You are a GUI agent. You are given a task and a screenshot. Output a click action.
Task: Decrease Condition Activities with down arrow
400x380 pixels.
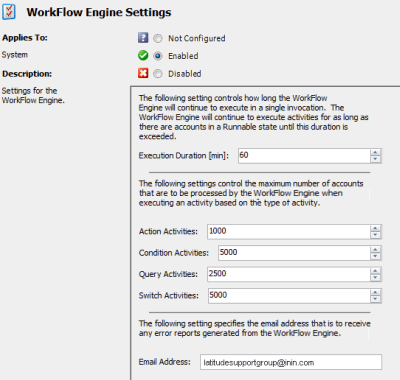coord(375,257)
